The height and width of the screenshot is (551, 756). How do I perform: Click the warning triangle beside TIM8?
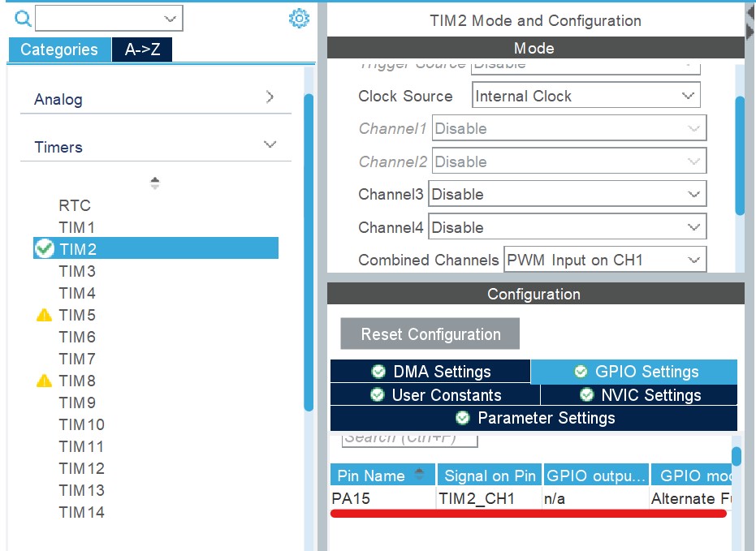[45, 381]
